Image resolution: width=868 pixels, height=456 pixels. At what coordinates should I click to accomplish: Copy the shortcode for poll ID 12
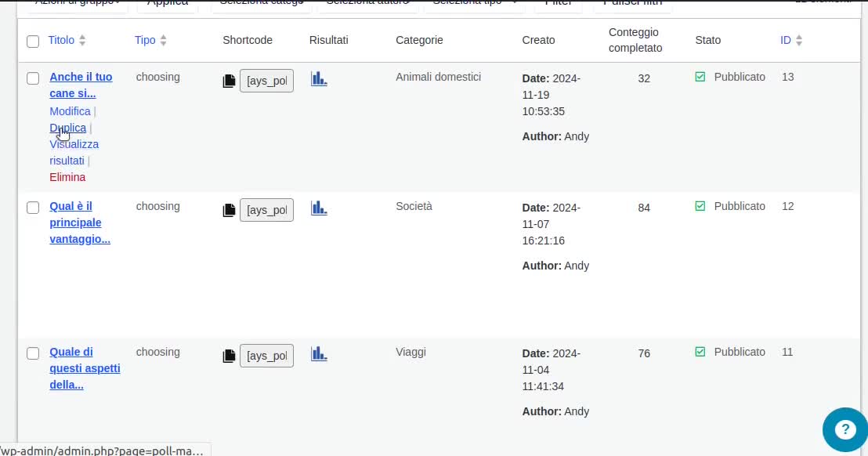coord(229,210)
